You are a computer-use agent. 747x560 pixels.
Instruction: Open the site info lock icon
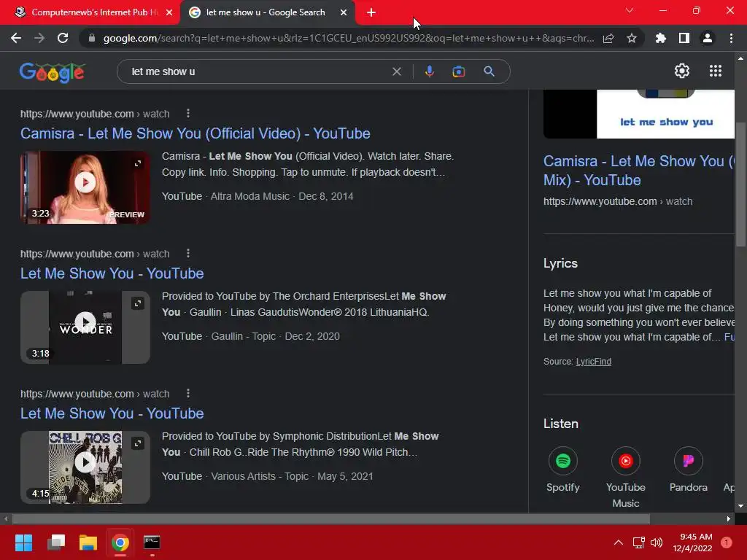(91, 38)
